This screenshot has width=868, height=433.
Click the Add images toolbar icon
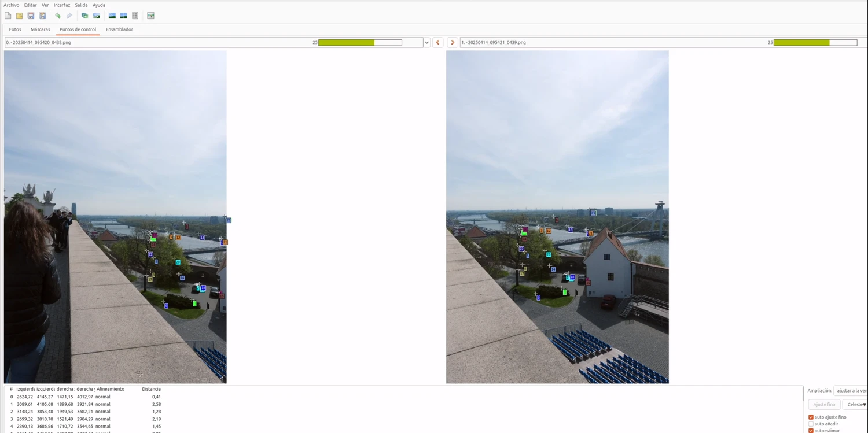pos(84,16)
